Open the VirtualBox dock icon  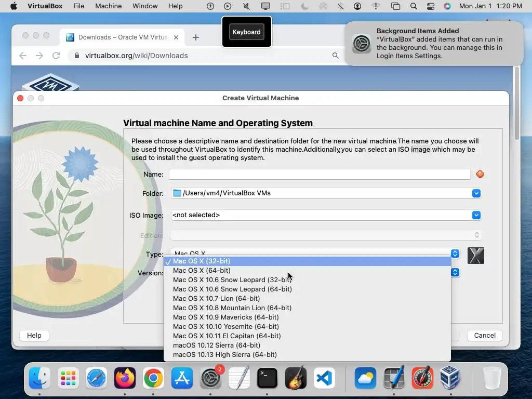[450, 378]
